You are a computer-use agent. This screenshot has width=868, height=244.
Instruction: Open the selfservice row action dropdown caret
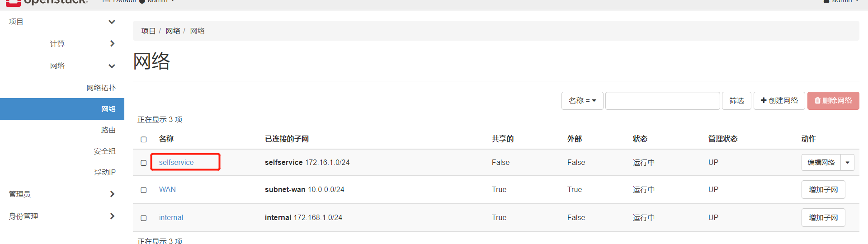click(x=847, y=162)
